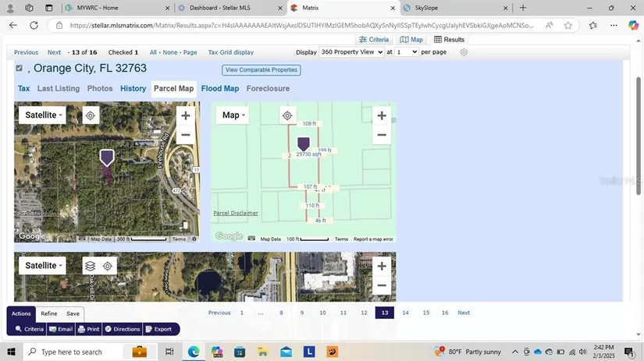Switch to the Flood Map tab
The width and height of the screenshot is (644, 361).
pyautogui.click(x=219, y=88)
